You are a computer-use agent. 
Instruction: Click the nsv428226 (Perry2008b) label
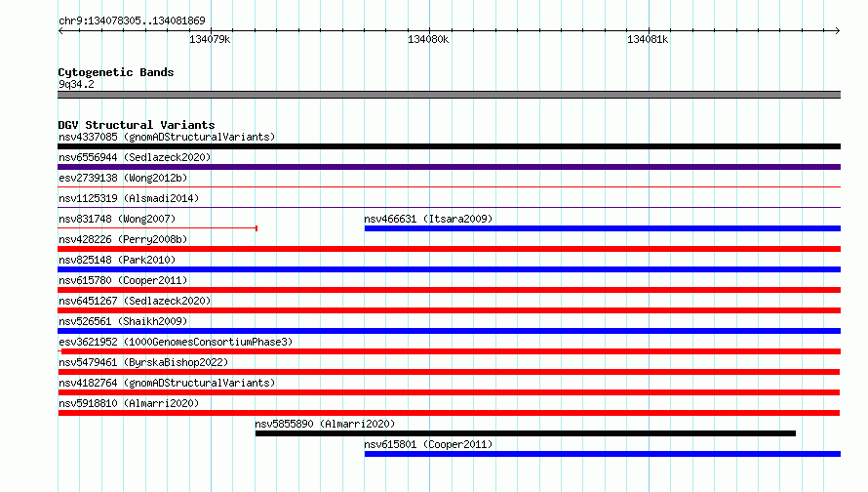[123, 239]
